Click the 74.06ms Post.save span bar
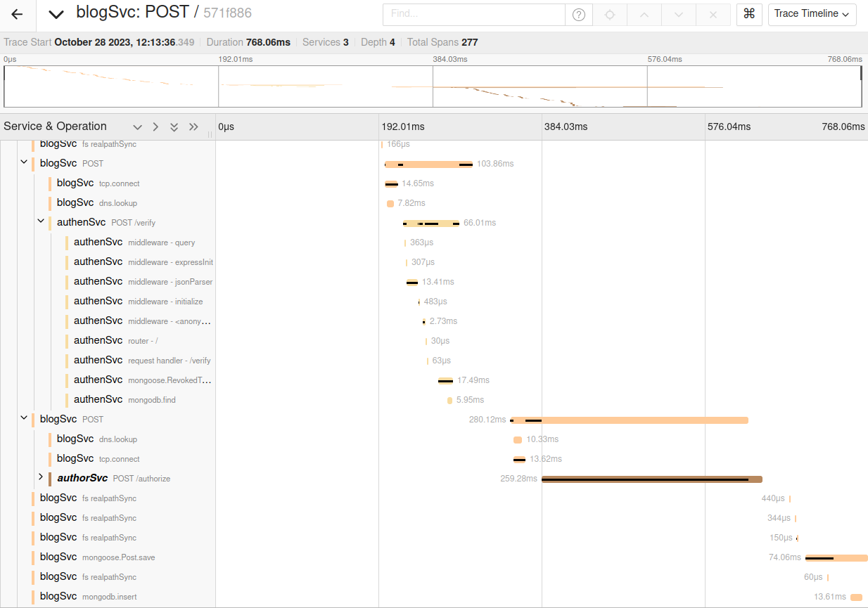Viewport: 868px width, 608px height. coord(836,557)
